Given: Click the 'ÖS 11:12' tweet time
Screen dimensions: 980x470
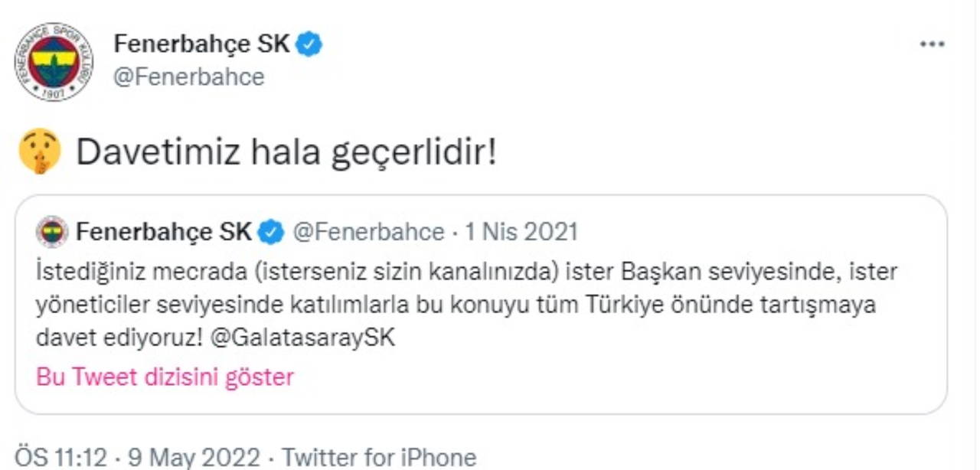Looking at the screenshot, I should (60, 458).
